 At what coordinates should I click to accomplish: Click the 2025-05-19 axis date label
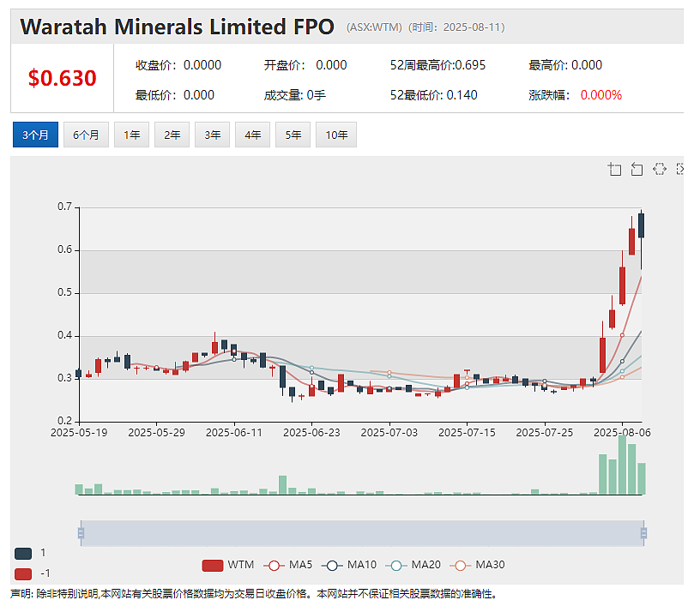(79, 433)
